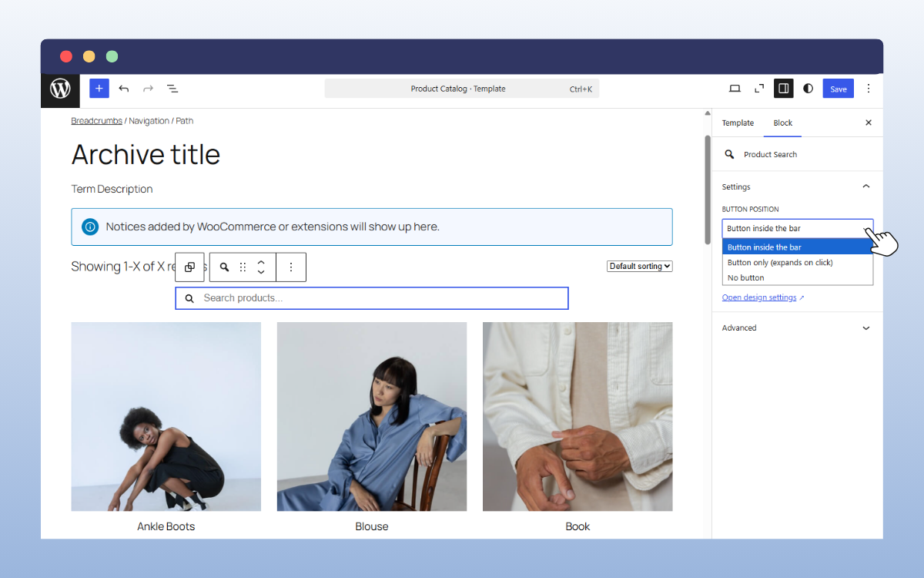Click the 'Showing 1-X of X' results text
Image resolution: width=924 pixels, height=578 pixels.
[123, 267]
